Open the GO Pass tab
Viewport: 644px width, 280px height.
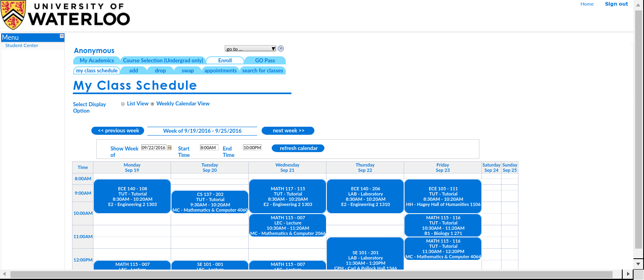pos(265,60)
